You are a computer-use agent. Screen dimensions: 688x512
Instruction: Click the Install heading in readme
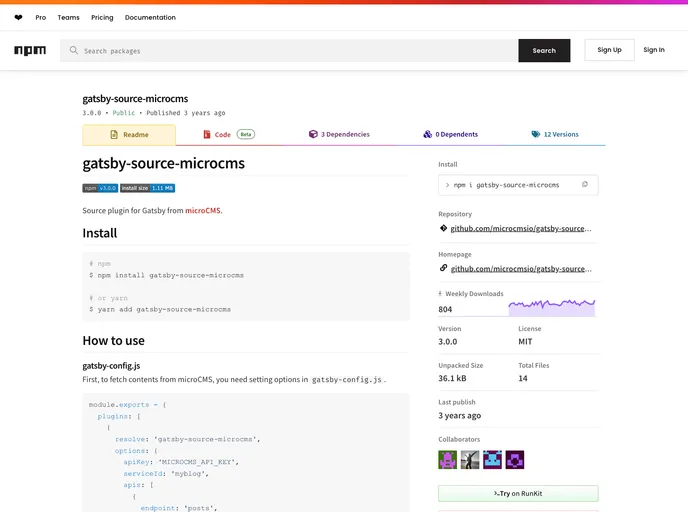click(x=100, y=233)
